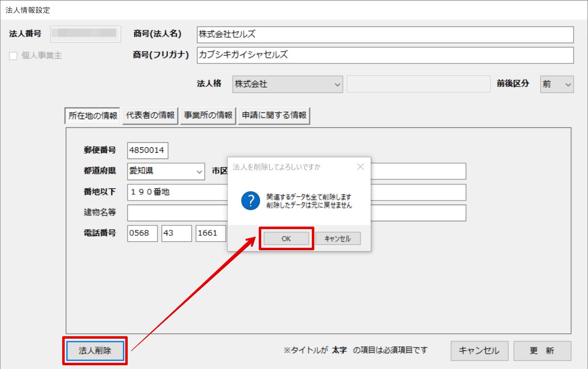The height and width of the screenshot is (369, 588).
Task: Expand the 都道府県 dropdown showing 愛知県
Action: click(x=166, y=171)
